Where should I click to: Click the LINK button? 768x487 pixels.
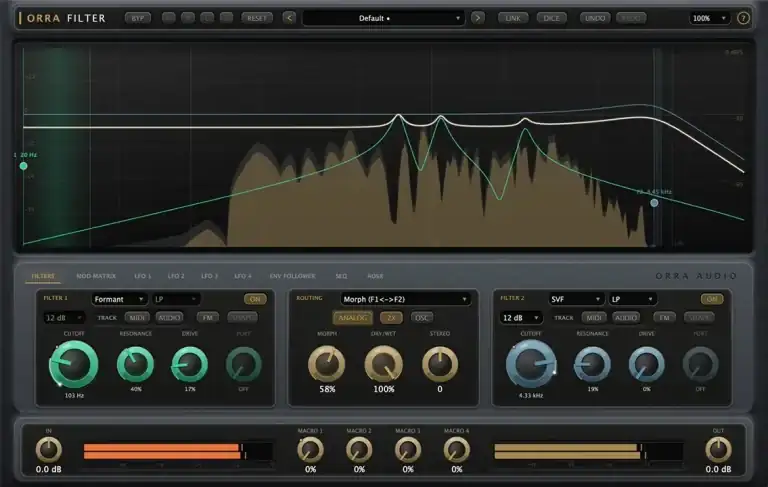(513, 18)
